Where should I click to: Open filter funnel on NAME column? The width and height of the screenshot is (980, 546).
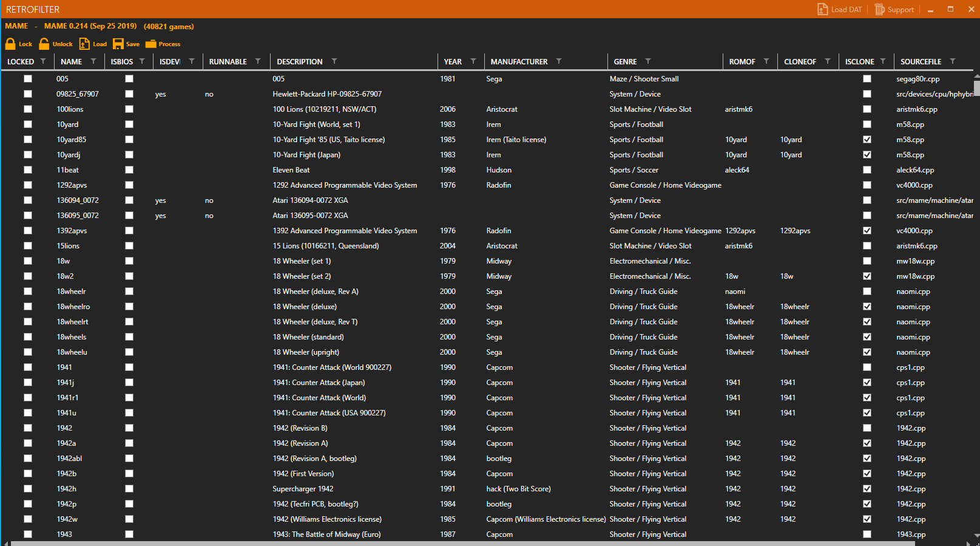pos(93,61)
